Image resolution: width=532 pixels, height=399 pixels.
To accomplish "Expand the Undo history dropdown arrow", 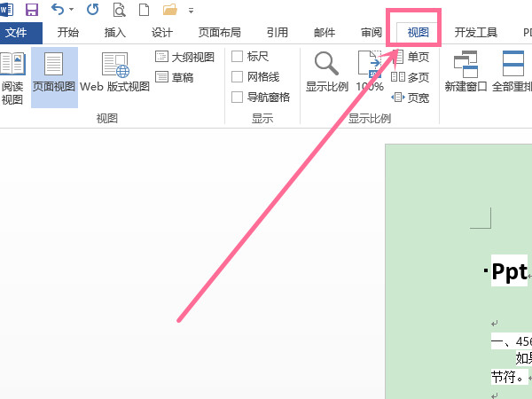I will (72, 10).
